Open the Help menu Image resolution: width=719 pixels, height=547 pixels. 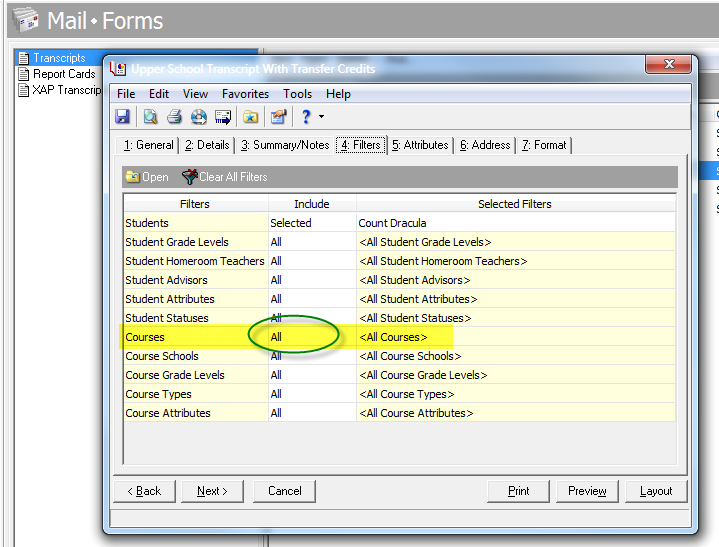(338, 94)
